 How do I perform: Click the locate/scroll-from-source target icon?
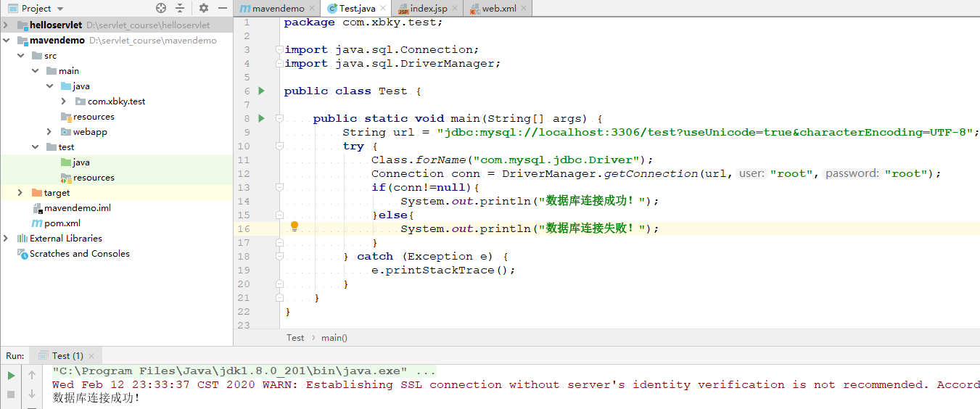point(161,8)
